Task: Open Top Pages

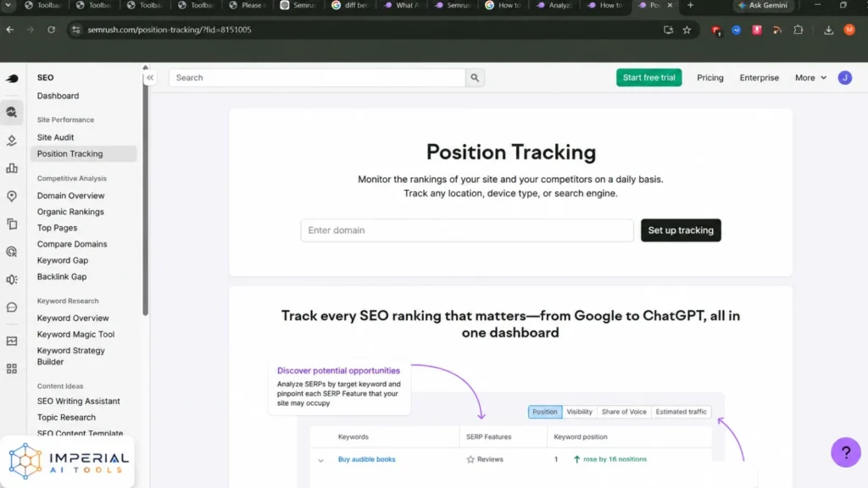Action: click(57, 228)
